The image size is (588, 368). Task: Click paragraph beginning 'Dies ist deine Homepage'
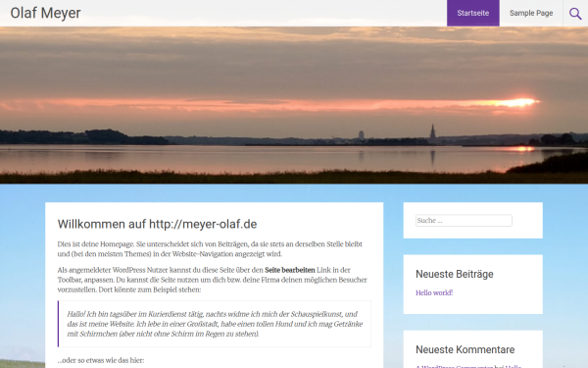pos(210,249)
